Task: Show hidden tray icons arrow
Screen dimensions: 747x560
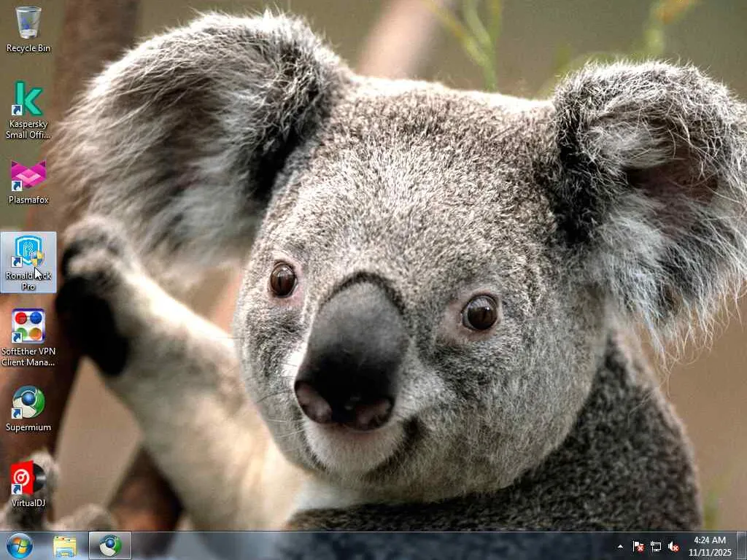Action: 620,547
